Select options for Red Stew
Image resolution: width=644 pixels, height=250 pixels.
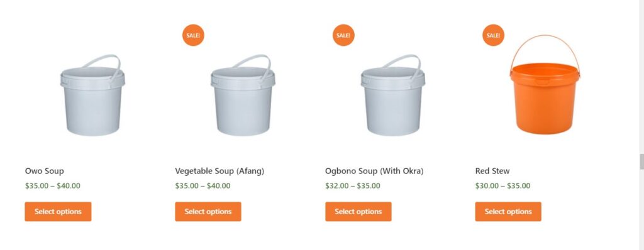(x=508, y=212)
